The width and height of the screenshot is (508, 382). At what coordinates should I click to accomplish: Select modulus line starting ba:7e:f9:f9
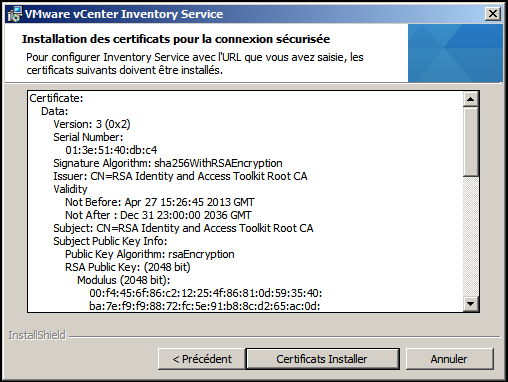tap(205, 306)
